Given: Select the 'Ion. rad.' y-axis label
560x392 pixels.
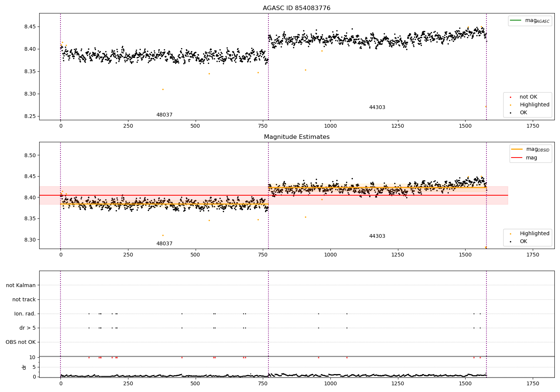Looking at the screenshot, I should pyautogui.click(x=25, y=314).
